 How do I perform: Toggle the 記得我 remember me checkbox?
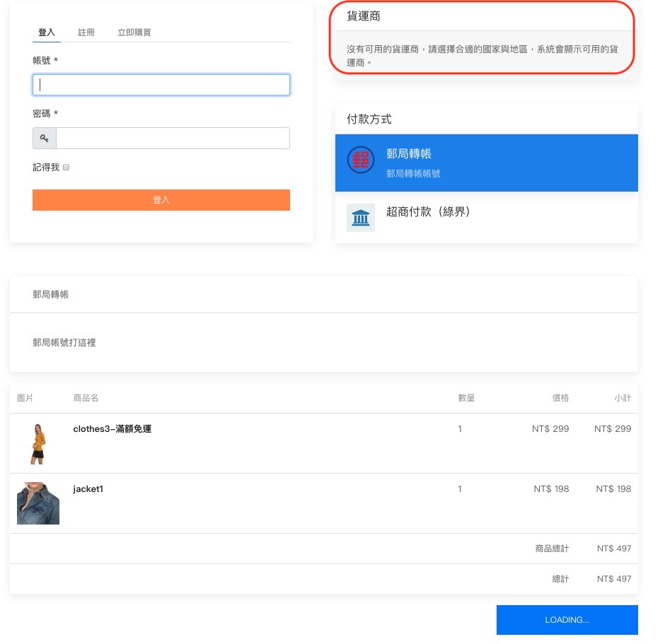pos(66,168)
